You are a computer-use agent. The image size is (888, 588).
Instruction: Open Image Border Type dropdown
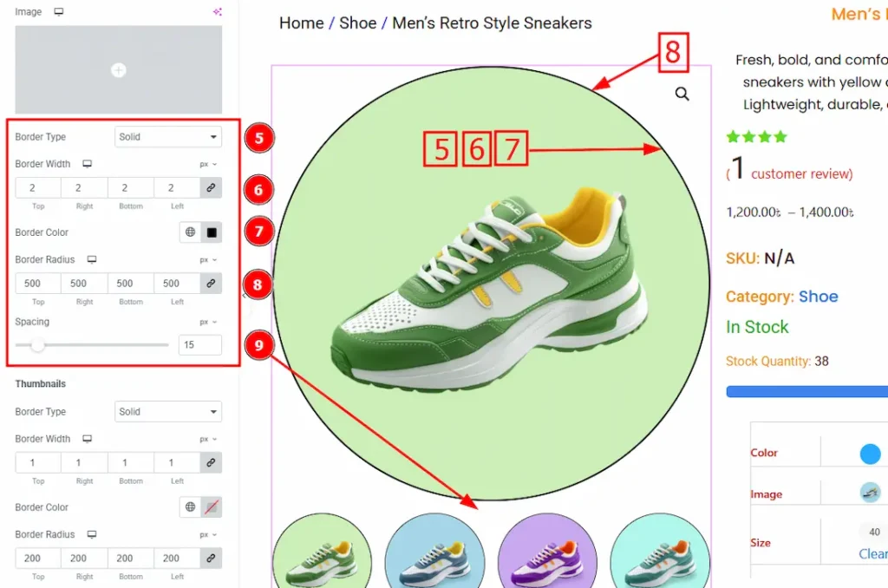(x=168, y=137)
